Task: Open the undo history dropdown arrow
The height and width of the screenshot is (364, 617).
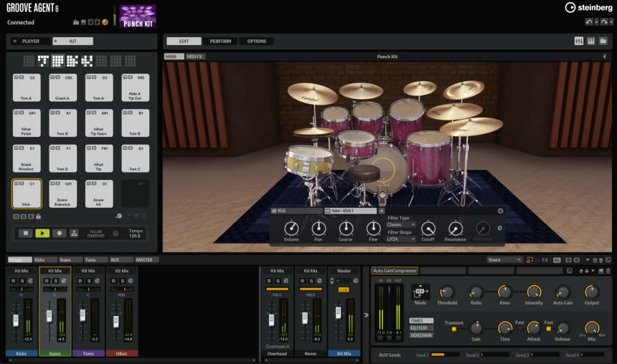Action: click(596, 22)
